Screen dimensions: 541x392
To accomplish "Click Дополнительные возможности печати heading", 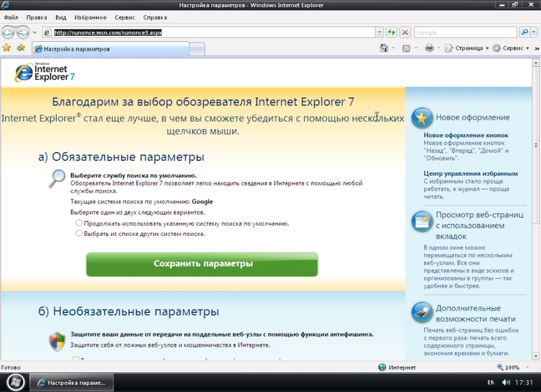I will point(475,314).
